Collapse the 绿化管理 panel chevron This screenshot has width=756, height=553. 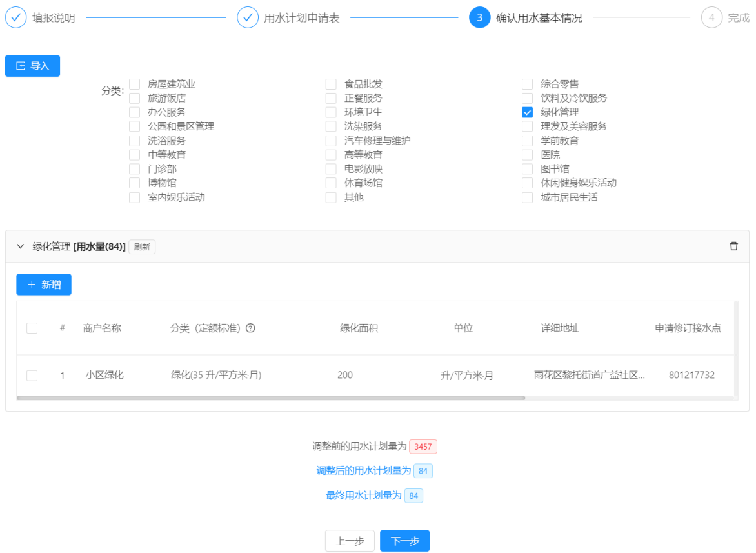tap(20, 246)
